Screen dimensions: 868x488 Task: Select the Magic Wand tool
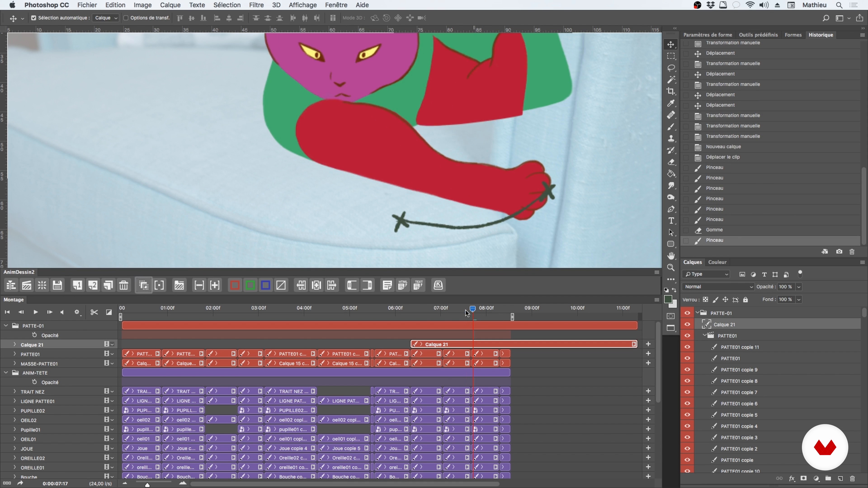point(671,80)
